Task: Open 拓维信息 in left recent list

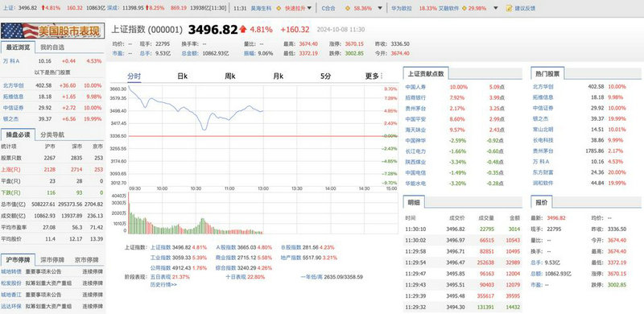Action: (13, 97)
